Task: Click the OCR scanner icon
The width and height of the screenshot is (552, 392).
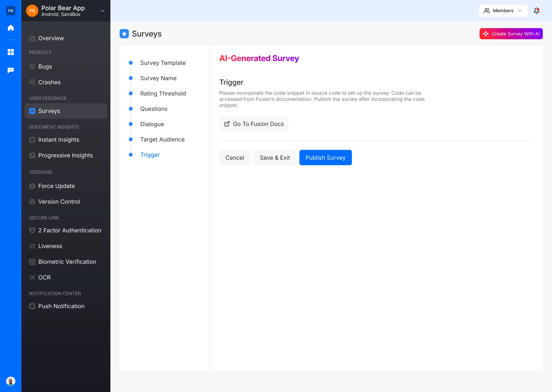Action: 32,278
